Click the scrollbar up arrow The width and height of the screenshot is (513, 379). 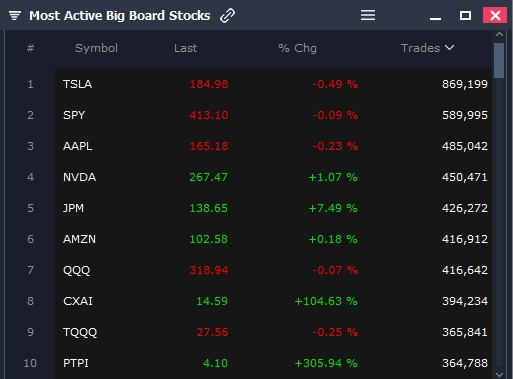coord(499,34)
